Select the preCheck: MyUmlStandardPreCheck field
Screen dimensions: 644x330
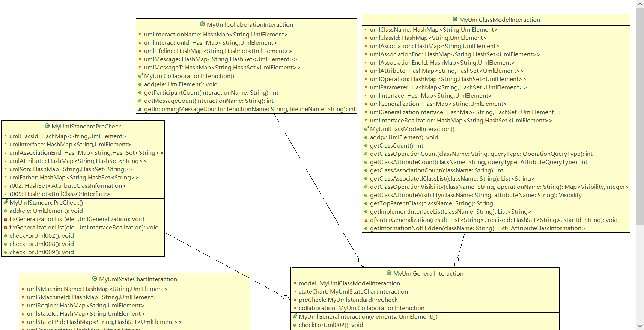[348, 300]
